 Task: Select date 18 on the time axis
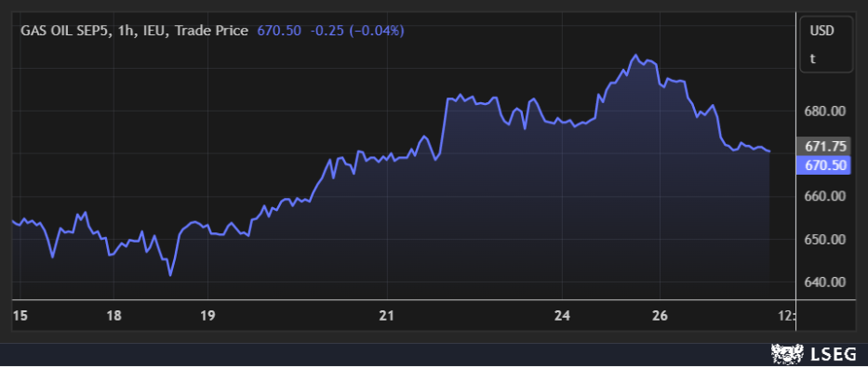[114, 316]
